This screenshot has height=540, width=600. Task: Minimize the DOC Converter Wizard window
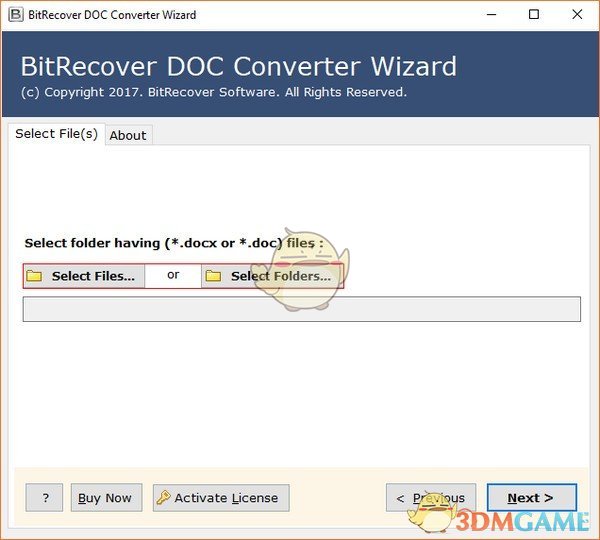tap(491, 15)
